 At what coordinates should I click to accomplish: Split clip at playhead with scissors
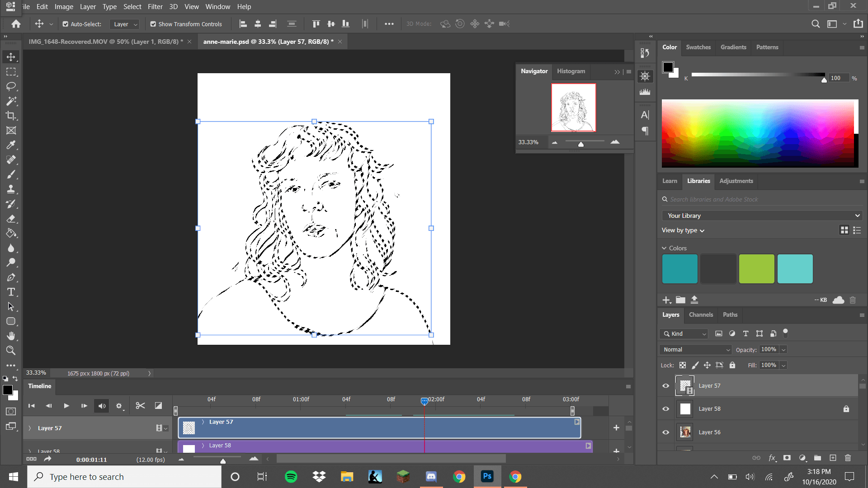click(x=140, y=406)
